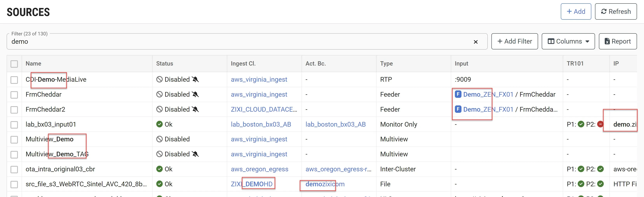644x197 pixels.
Task: Click the muted bell icon on Multiview_Demo_TAG row
Action: click(195, 154)
